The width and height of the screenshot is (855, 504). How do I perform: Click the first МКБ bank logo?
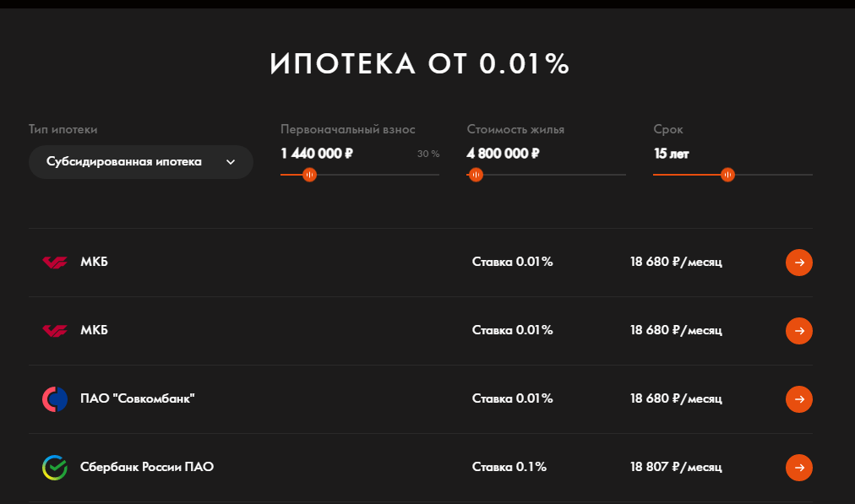55,263
